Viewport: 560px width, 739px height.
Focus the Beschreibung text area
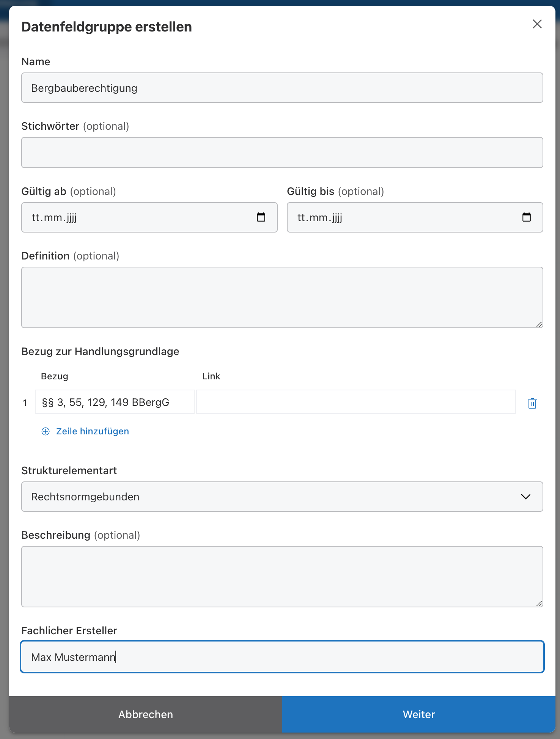coord(282,576)
